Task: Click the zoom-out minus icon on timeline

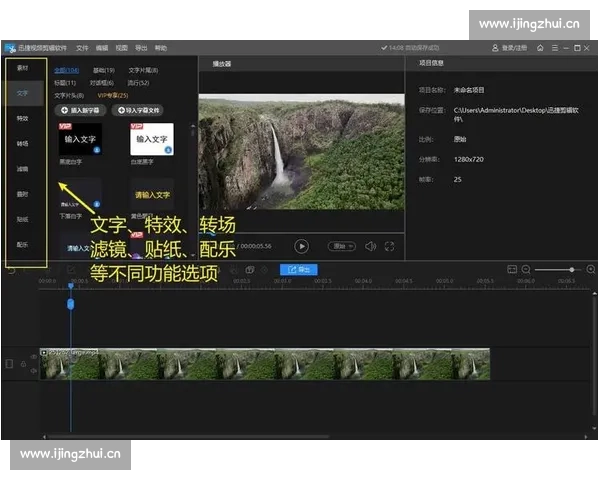Action: pos(527,269)
